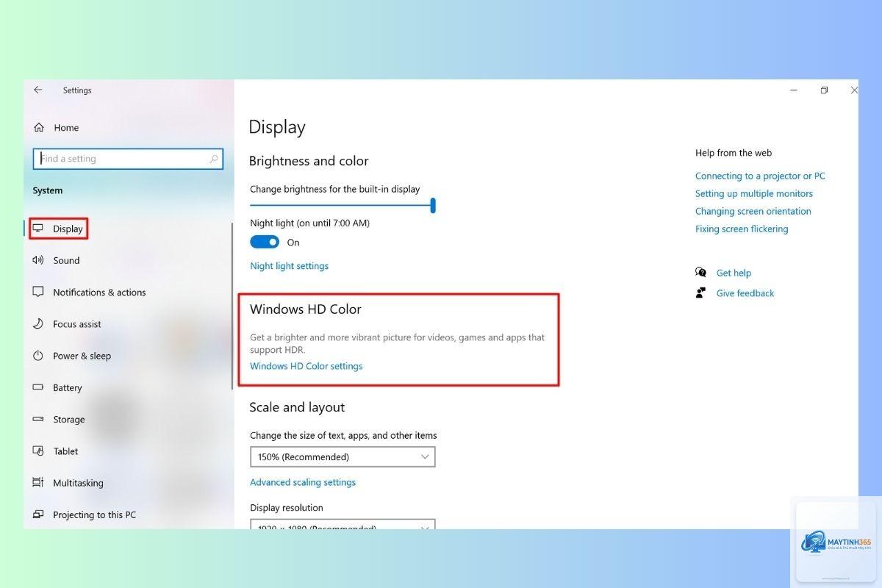882x588 pixels.
Task: Open Night light settings link
Action: 289,266
